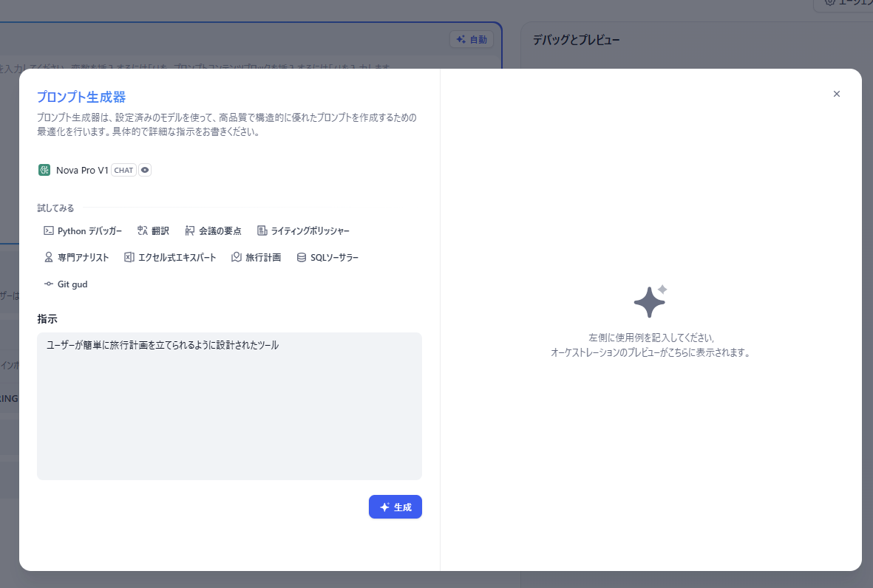The height and width of the screenshot is (588, 873).
Task: Click the 翻訳 translate icon
Action: pos(143,231)
